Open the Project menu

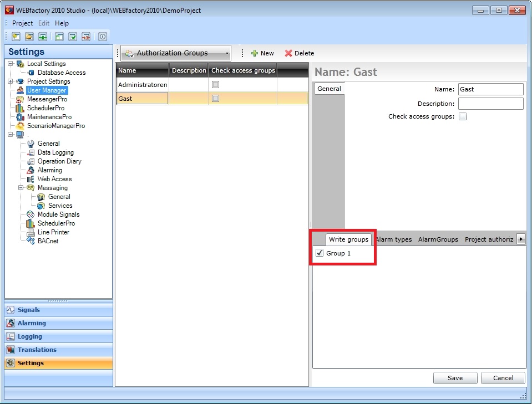[22, 23]
